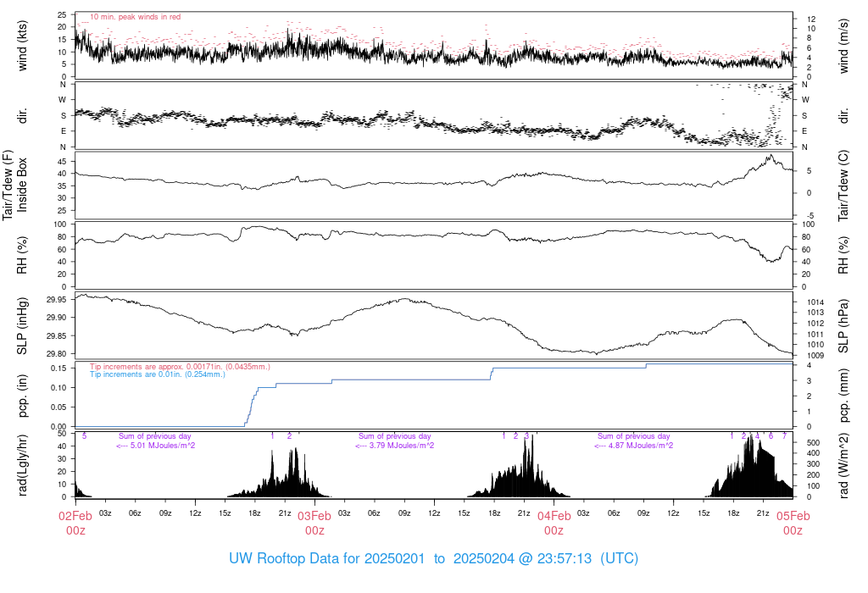This screenshot has width=868, height=593.
Task: Click the '10 min. peak winds in red' note
Action: 135,17
